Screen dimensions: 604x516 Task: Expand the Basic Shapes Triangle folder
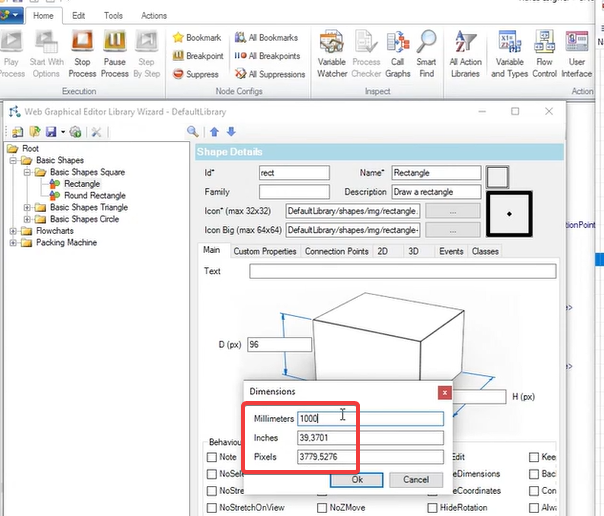(x=27, y=208)
